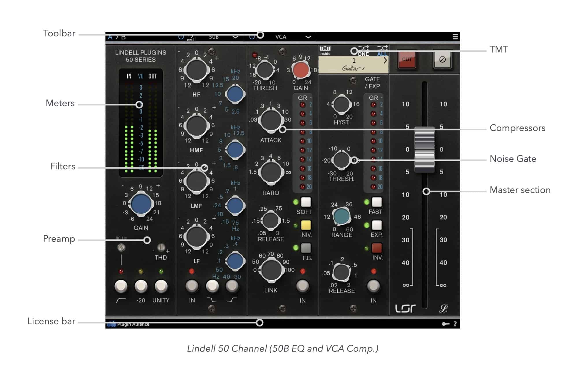Toggle the gate section IN button
The height and width of the screenshot is (375, 588).
(x=373, y=286)
